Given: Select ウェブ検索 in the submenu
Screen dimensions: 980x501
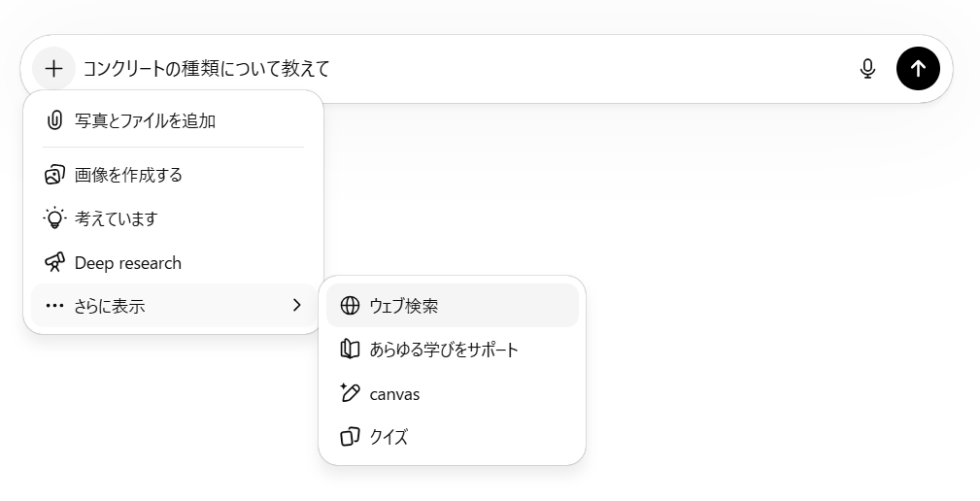Looking at the screenshot, I should coord(404,306).
